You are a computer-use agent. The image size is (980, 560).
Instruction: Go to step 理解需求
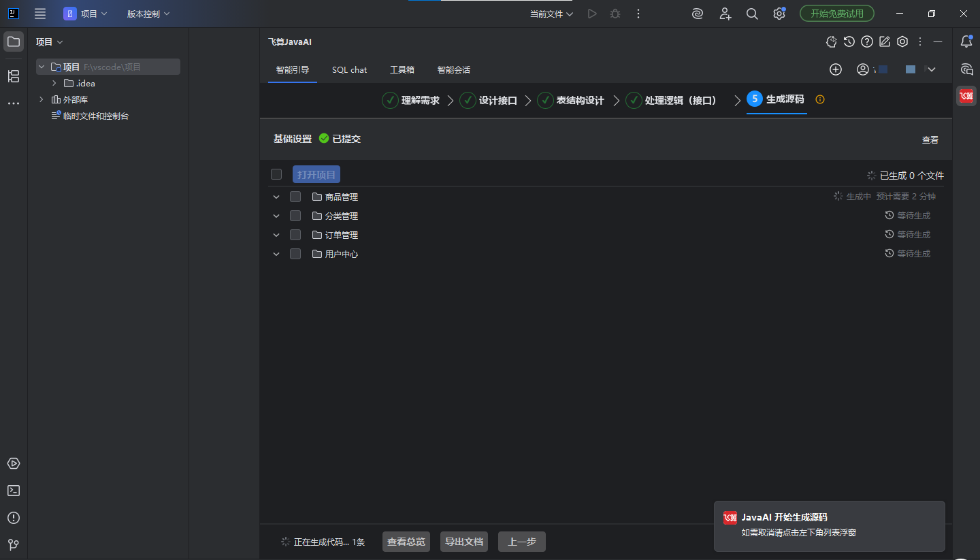[x=410, y=100]
